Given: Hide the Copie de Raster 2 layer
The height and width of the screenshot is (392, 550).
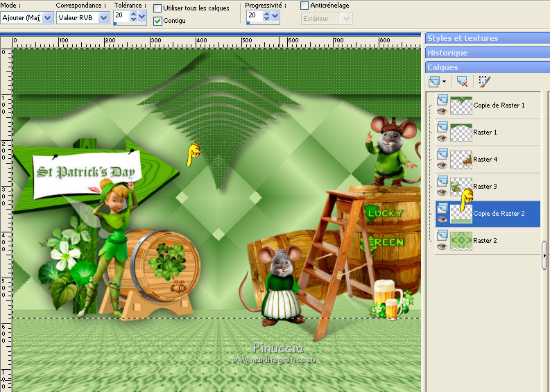Looking at the screenshot, I should pyautogui.click(x=442, y=219).
